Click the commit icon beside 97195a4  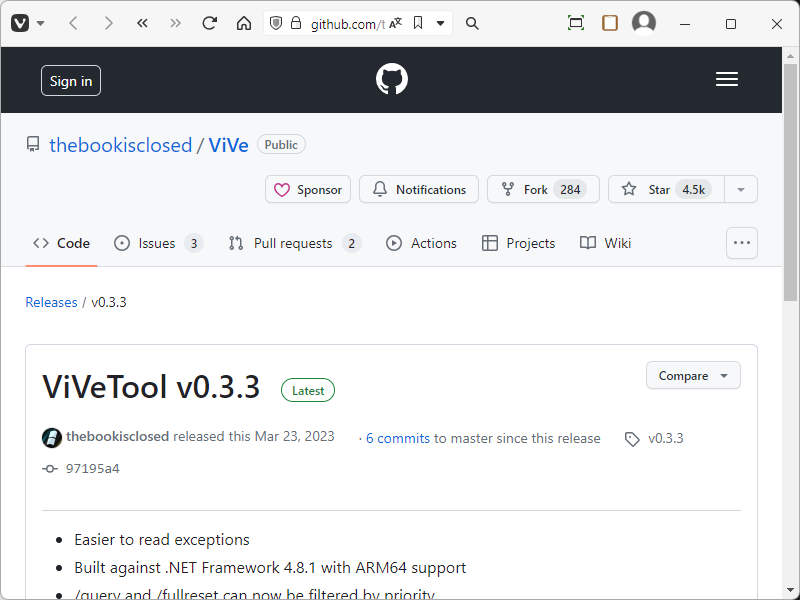[49, 469]
